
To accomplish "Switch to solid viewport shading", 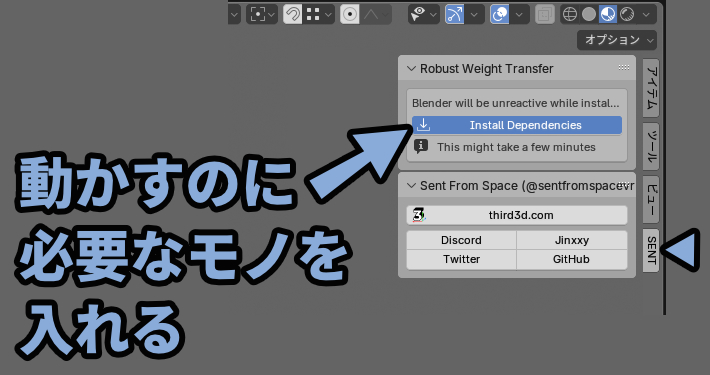I will coord(589,14).
